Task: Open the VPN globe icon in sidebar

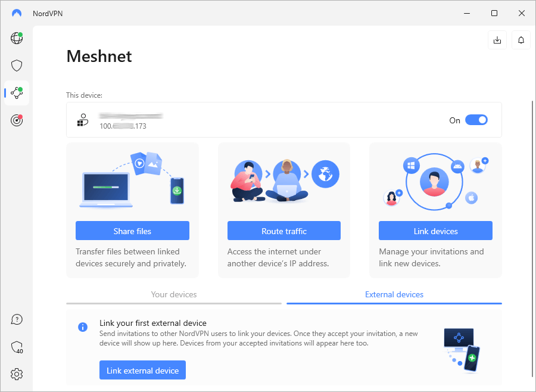Action: click(x=17, y=38)
